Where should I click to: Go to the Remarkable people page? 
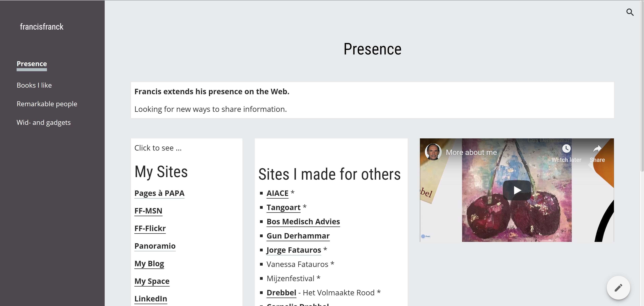point(47,104)
